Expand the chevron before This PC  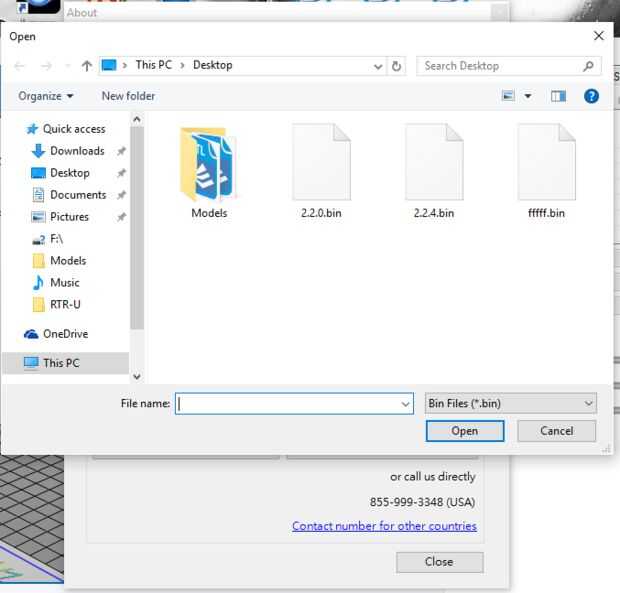125,66
